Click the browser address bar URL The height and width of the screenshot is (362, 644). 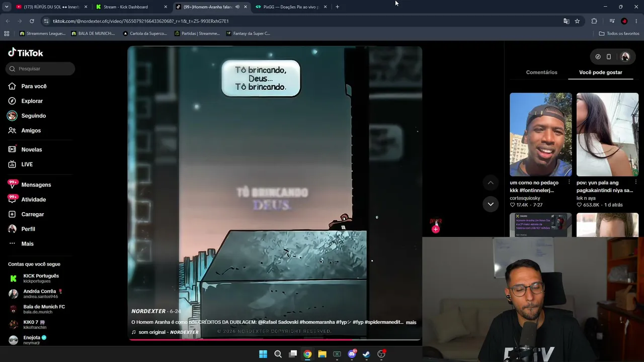(140, 21)
